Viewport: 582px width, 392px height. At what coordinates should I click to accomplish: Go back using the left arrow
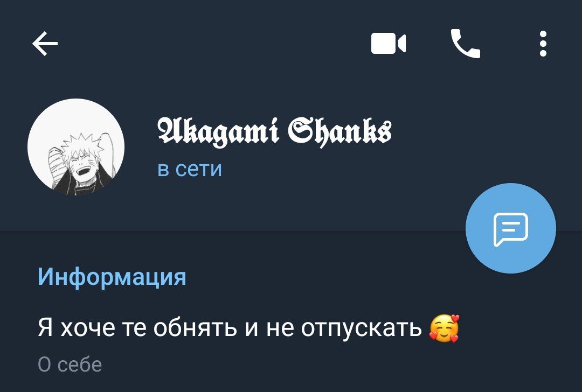point(45,44)
